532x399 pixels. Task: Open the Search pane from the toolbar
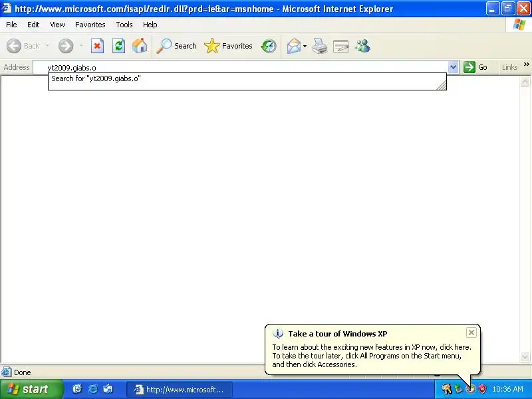click(x=176, y=46)
